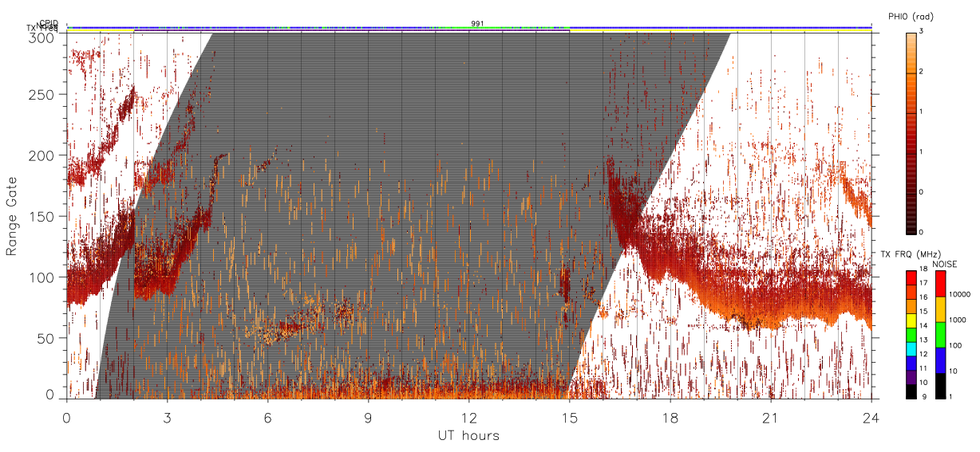Click the x-axis tick label '15' under the plot
This screenshot has width=980, height=452.
click(x=570, y=417)
